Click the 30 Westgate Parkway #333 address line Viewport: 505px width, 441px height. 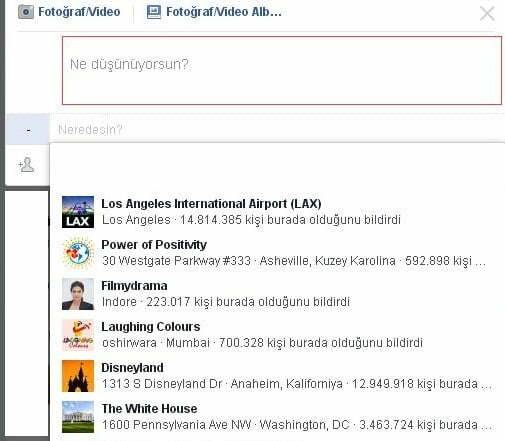point(294,261)
